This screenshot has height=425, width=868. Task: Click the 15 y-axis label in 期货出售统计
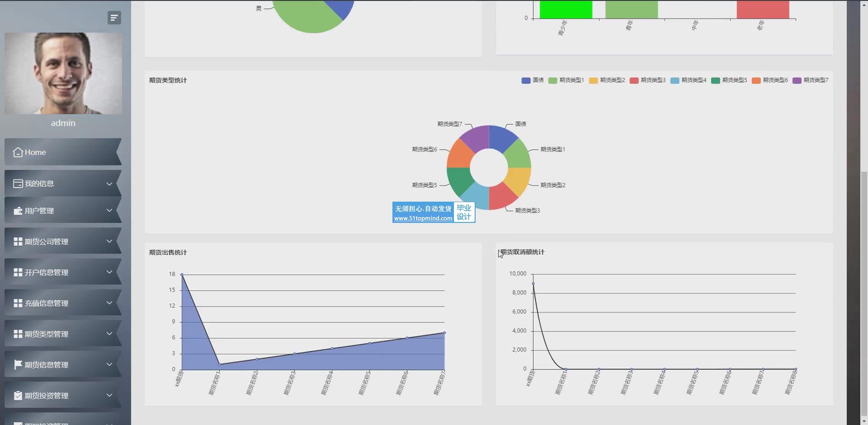coord(172,290)
